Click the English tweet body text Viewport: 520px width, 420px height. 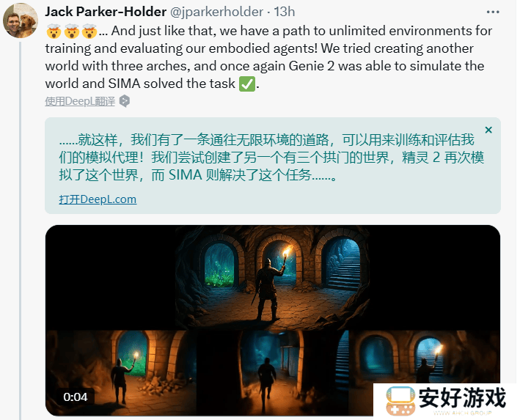click(x=268, y=57)
